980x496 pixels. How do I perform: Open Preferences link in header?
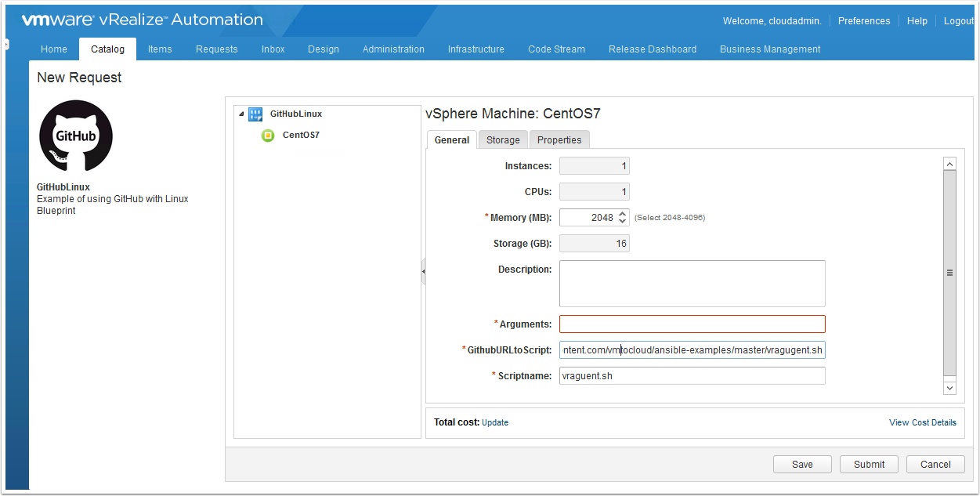tap(864, 21)
